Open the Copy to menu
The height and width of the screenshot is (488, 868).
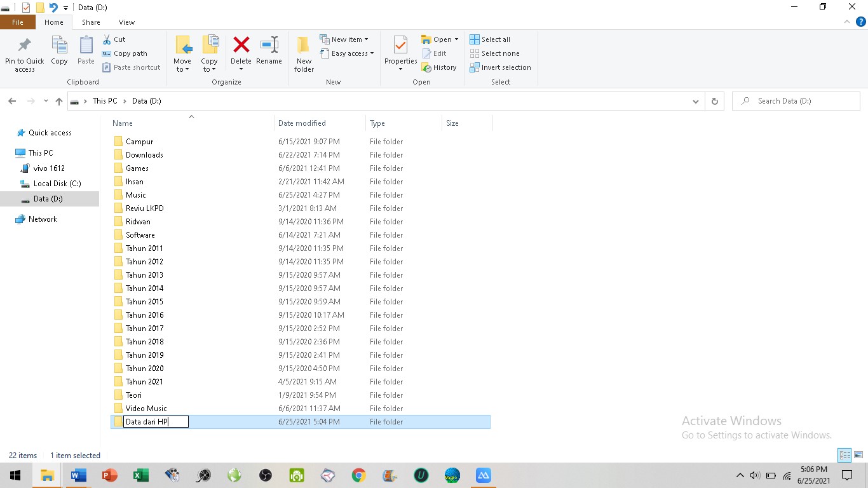click(x=210, y=54)
